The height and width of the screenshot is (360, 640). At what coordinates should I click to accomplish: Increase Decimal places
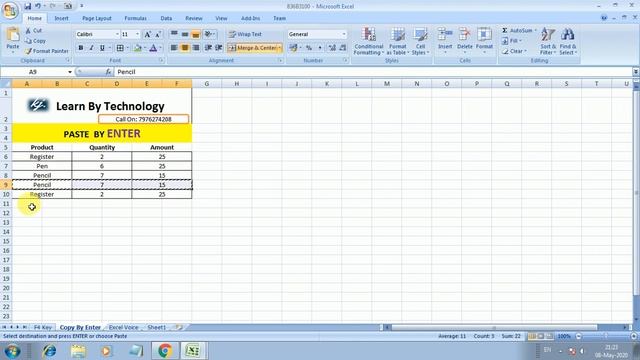[x=332, y=48]
